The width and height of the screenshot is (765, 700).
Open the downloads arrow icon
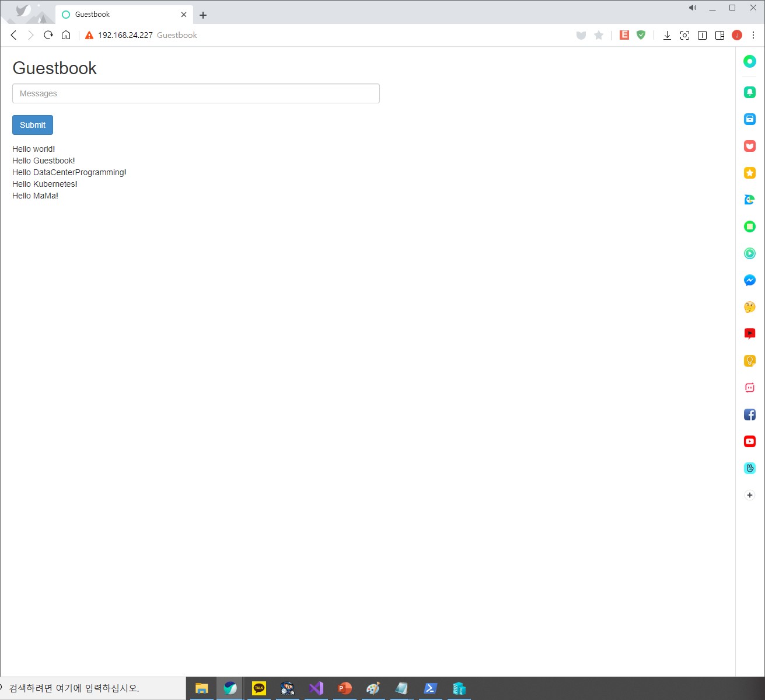pyautogui.click(x=667, y=36)
